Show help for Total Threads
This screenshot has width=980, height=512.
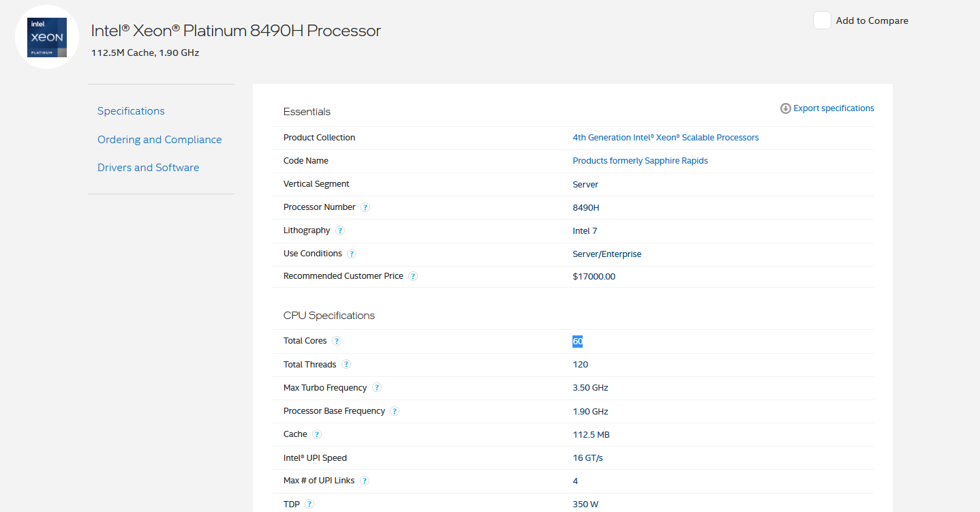346,365
